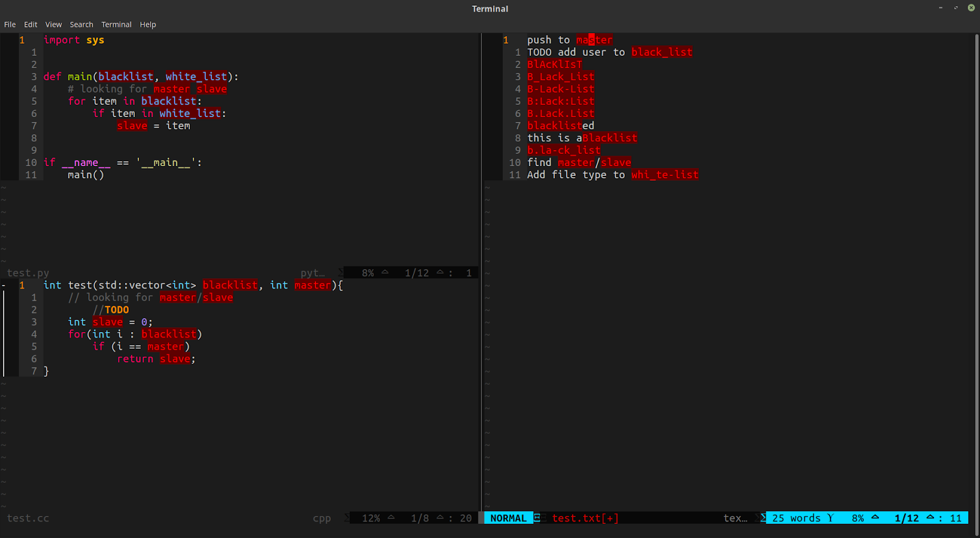The height and width of the screenshot is (538, 980).
Task: Open the Terminal menu
Action: pos(116,25)
